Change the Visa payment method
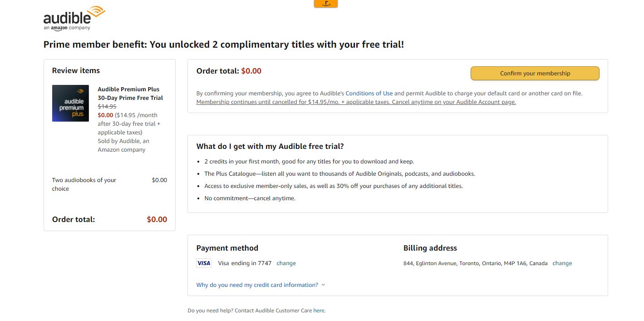644x321 pixels. tap(286, 263)
